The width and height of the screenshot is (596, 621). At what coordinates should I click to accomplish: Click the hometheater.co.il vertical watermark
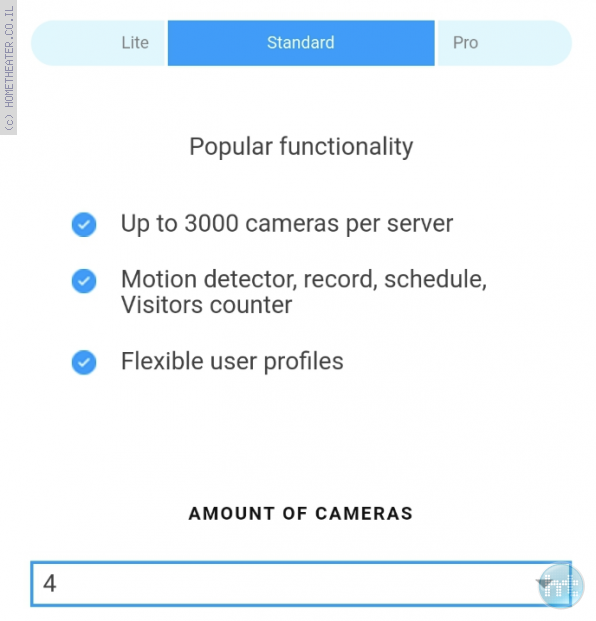pos(9,67)
